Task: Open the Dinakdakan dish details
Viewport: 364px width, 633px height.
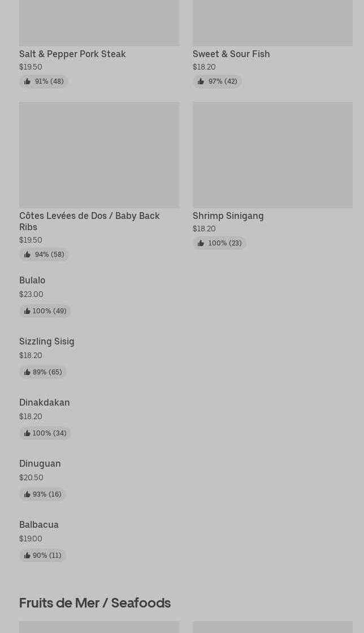Action: pos(45,402)
